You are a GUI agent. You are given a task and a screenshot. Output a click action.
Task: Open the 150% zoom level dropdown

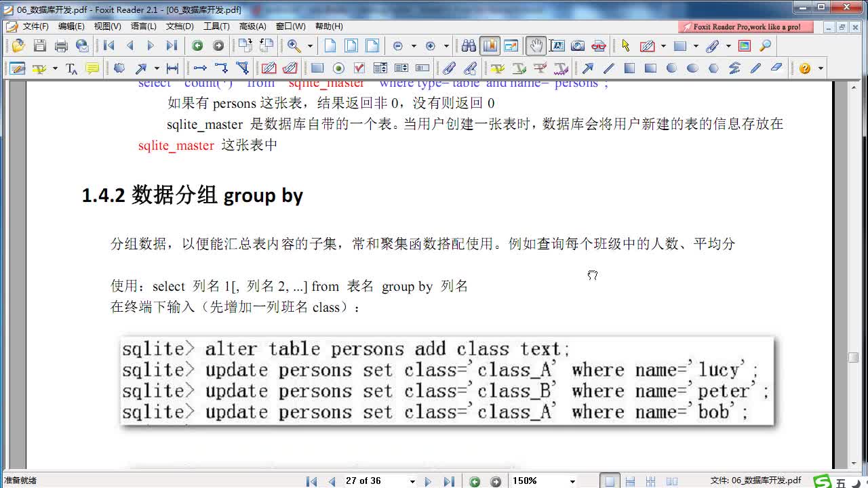(572, 481)
